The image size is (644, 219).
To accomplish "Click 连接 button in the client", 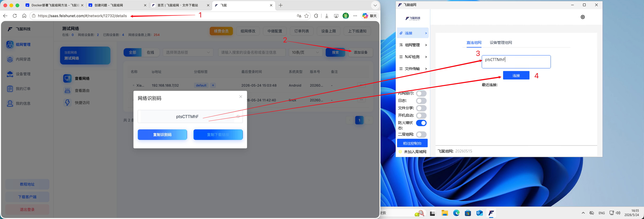I will coord(516,75).
